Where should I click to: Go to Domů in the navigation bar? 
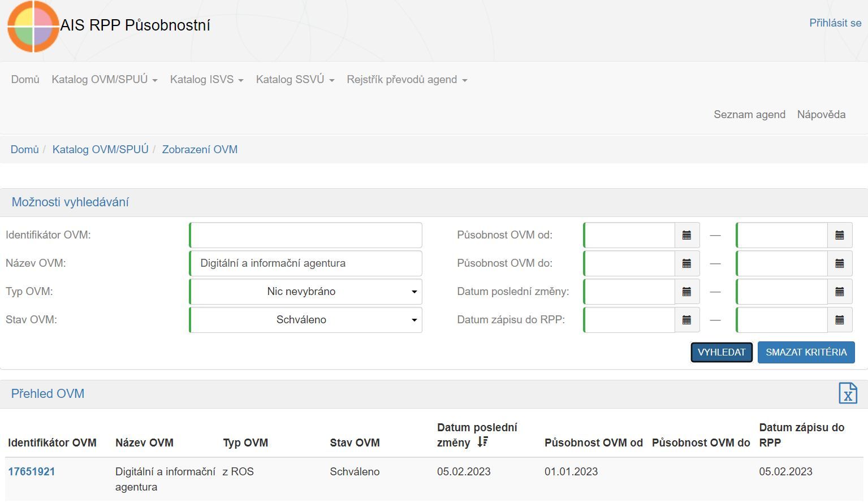click(25, 80)
